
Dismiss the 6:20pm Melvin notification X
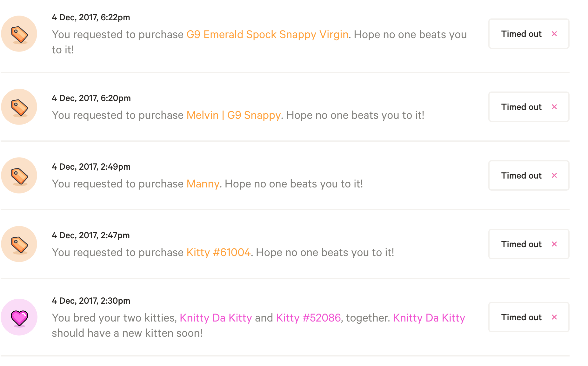[554, 107]
